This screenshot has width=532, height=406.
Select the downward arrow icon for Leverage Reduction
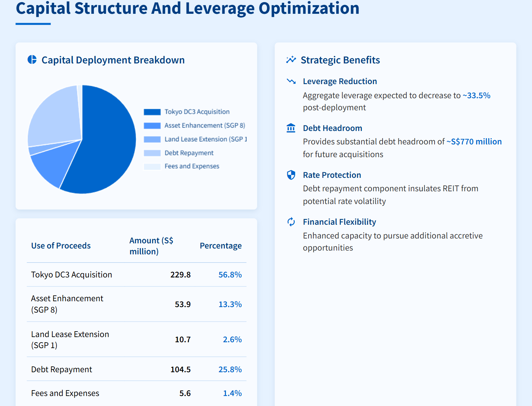coord(291,81)
